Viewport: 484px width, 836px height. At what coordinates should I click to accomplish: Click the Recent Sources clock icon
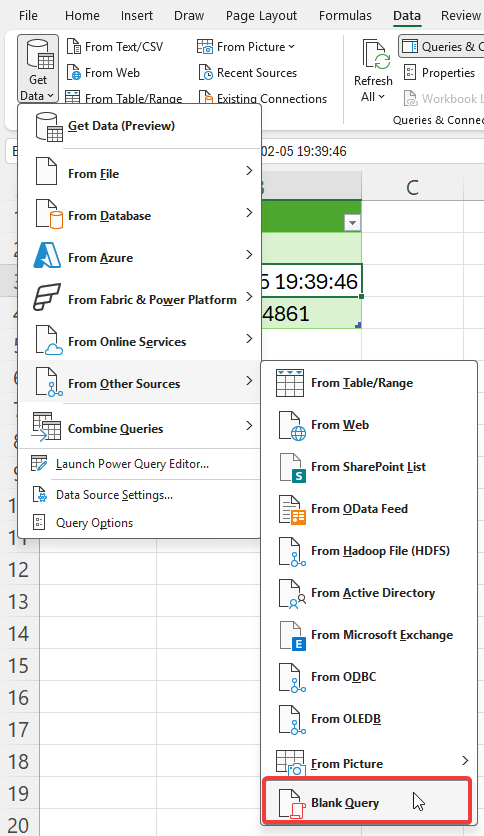coord(206,73)
